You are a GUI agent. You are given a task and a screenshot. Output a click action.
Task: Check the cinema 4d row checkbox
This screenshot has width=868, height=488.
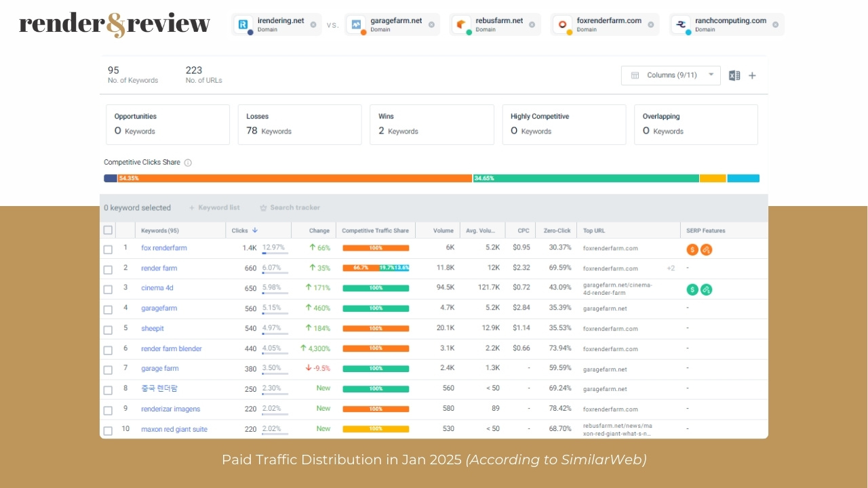[108, 289]
